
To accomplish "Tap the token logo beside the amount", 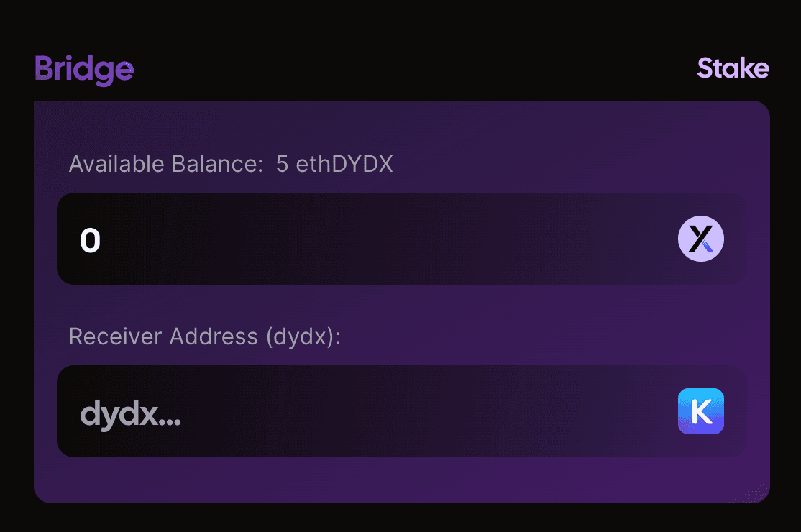I will coord(701,239).
